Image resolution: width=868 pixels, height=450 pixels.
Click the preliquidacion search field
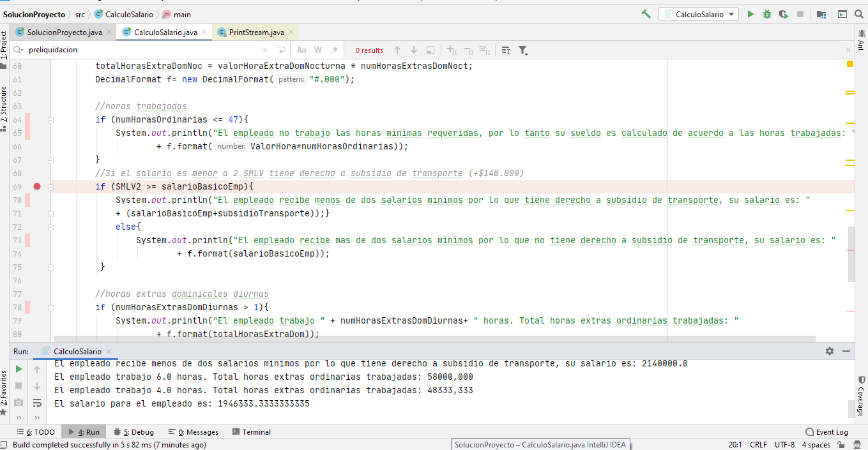(141, 50)
